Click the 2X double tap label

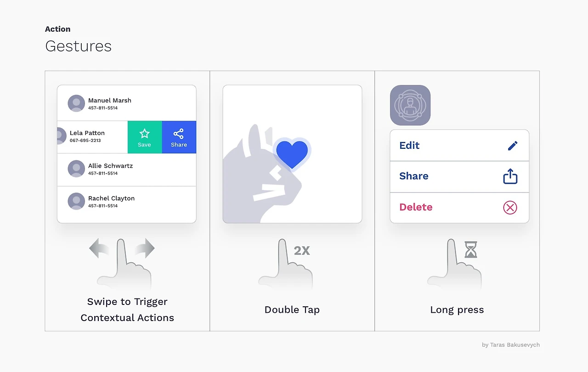tap(302, 251)
